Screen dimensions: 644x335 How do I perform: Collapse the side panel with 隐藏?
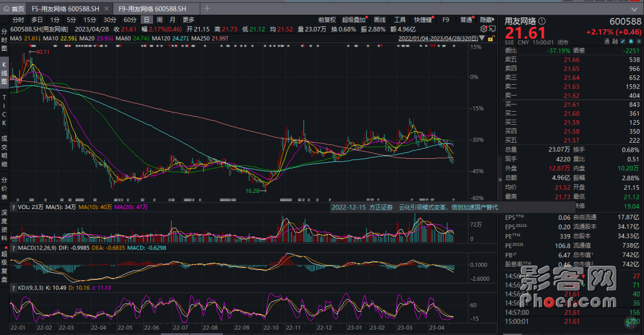coord(487,20)
